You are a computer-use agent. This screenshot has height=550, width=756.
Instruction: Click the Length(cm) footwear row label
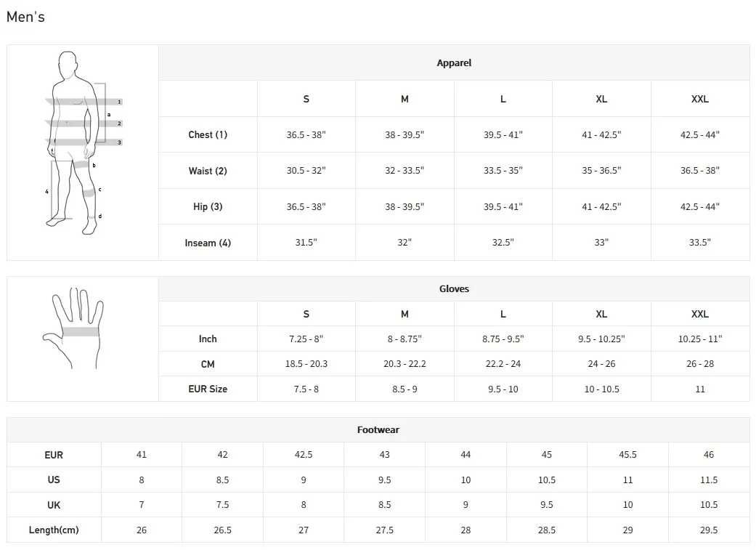(54, 530)
